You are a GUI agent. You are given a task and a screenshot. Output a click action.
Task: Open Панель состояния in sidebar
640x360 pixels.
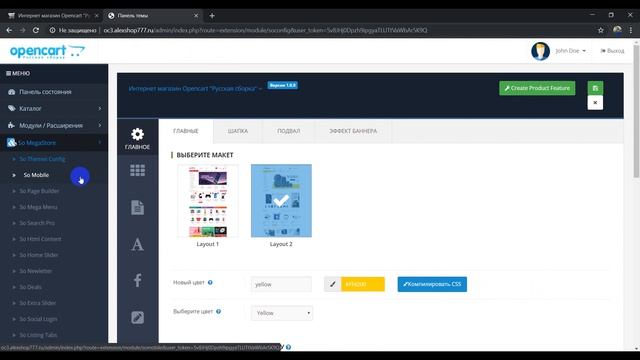pos(54,92)
